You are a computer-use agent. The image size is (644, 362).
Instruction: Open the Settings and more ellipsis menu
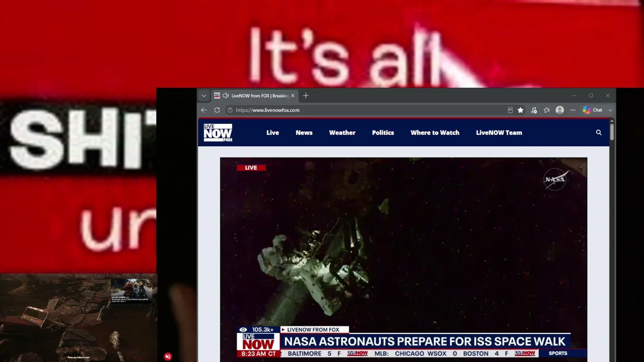click(x=573, y=110)
